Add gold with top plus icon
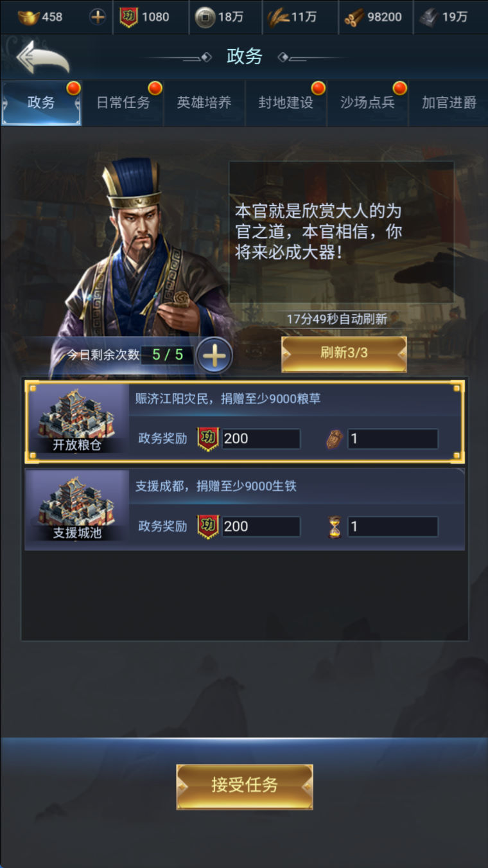Screen dimensions: 488x868 [x=98, y=17]
